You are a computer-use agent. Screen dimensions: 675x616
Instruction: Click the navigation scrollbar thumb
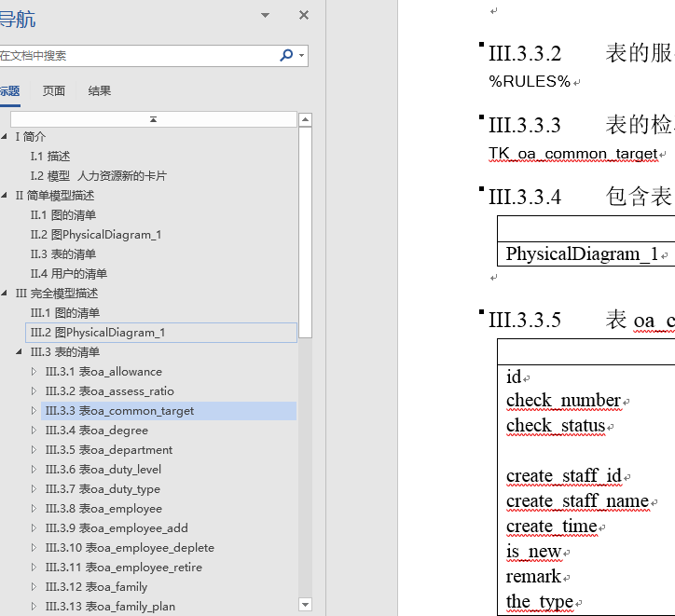click(305, 232)
